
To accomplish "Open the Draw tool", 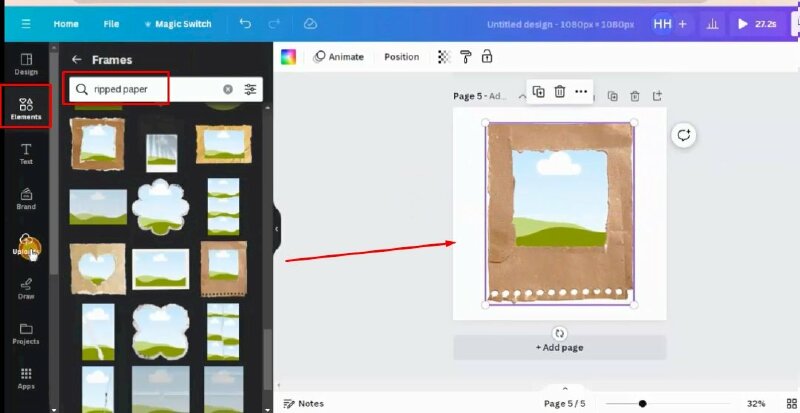I will pos(26,288).
